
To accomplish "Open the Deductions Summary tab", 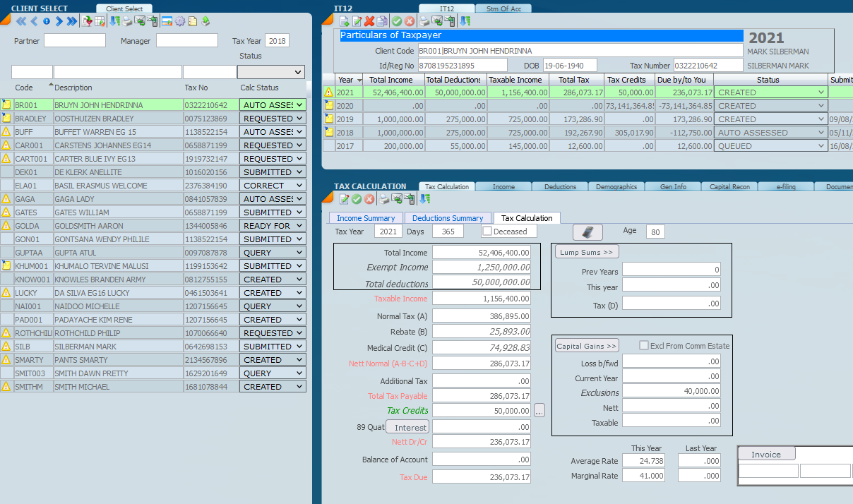I will (x=448, y=218).
